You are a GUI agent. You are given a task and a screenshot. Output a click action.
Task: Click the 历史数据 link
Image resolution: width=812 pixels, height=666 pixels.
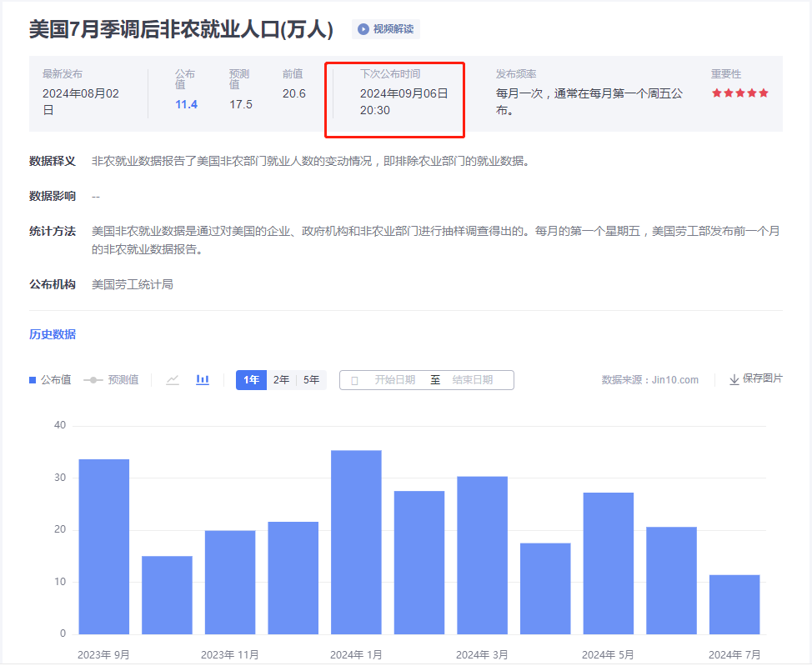(53, 334)
